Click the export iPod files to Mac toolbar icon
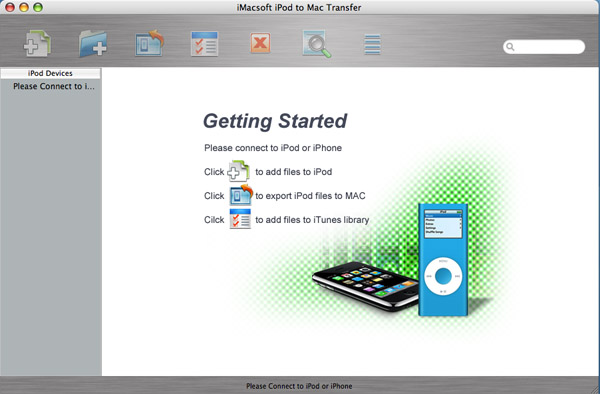The height and width of the screenshot is (394, 600). [149, 43]
